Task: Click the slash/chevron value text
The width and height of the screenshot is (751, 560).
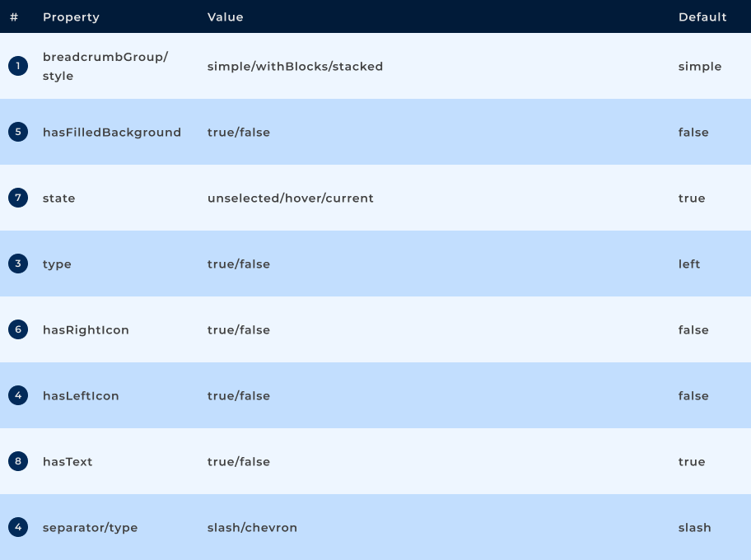Action: (252, 528)
